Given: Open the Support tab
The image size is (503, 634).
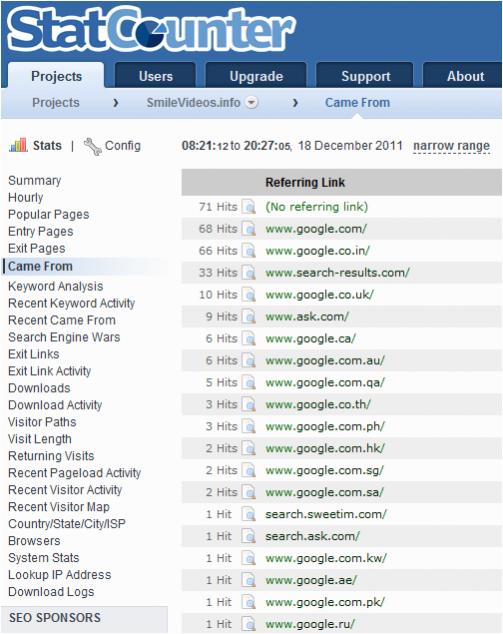Looking at the screenshot, I should 366,76.
